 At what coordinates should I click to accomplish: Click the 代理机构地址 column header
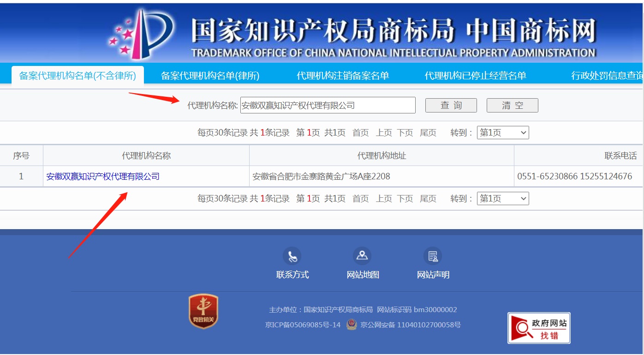coord(382,156)
